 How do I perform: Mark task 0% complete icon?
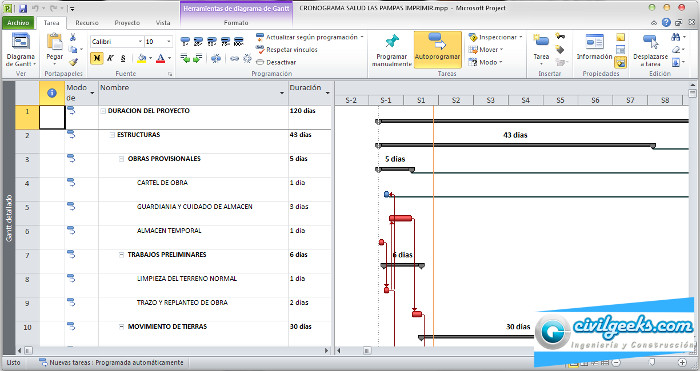[185, 42]
